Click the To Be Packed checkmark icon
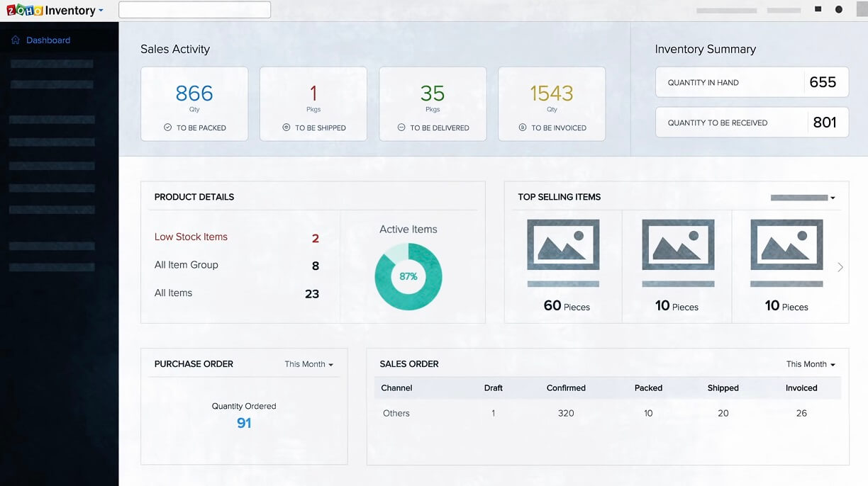868x486 pixels. (x=168, y=128)
